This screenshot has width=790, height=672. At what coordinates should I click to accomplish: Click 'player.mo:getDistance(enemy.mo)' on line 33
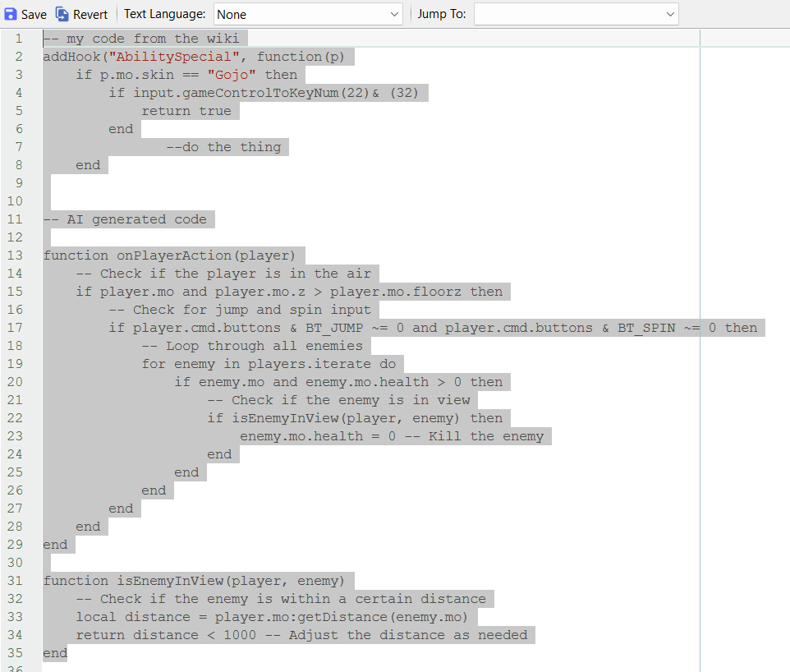[x=342, y=617]
